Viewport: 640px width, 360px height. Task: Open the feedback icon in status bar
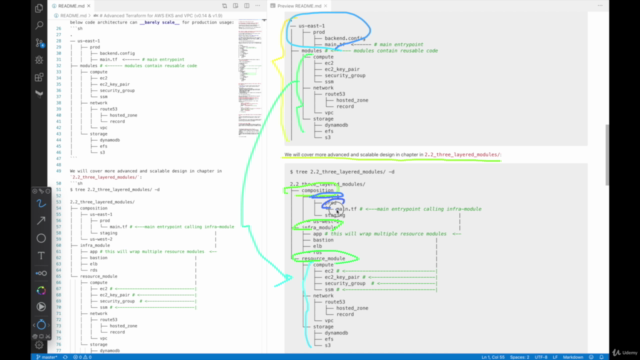591,357
